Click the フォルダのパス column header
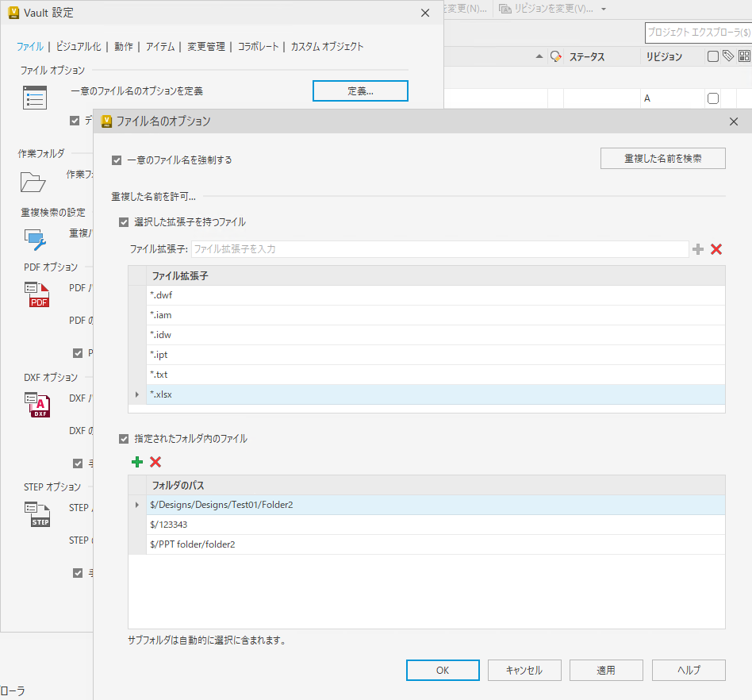The height and width of the screenshot is (700, 752). click(435, 486)
